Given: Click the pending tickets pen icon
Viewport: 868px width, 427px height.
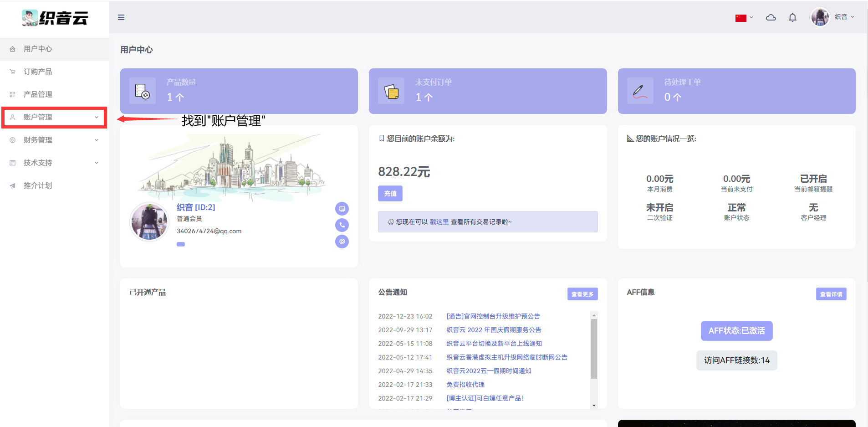Looking at the screenshot, I should coord(640,91).
